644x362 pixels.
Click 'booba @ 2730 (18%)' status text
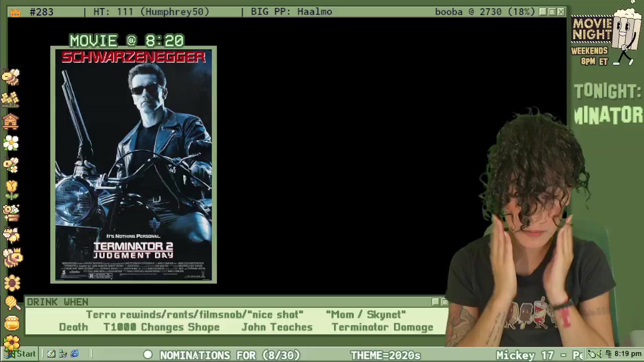point(485,12)
